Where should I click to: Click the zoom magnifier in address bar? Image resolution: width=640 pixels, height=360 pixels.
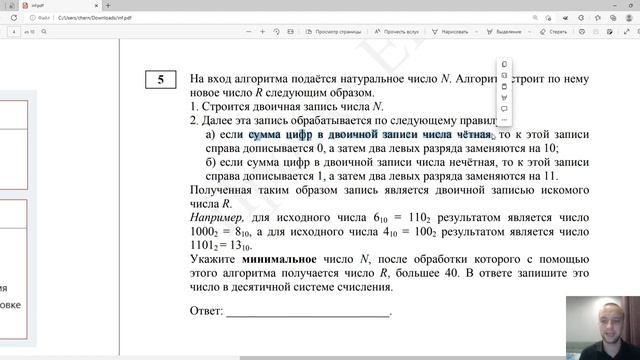click(x=535, y=18)
